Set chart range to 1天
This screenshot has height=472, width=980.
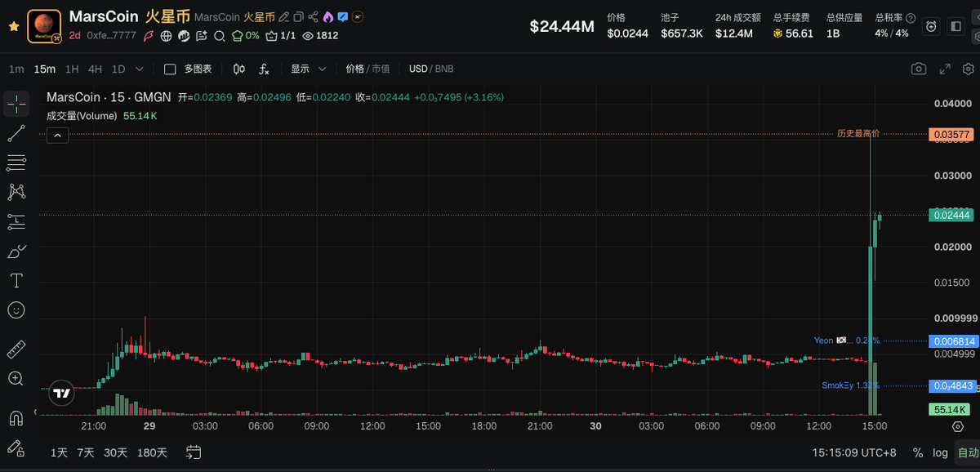click(x=59, y=452)
